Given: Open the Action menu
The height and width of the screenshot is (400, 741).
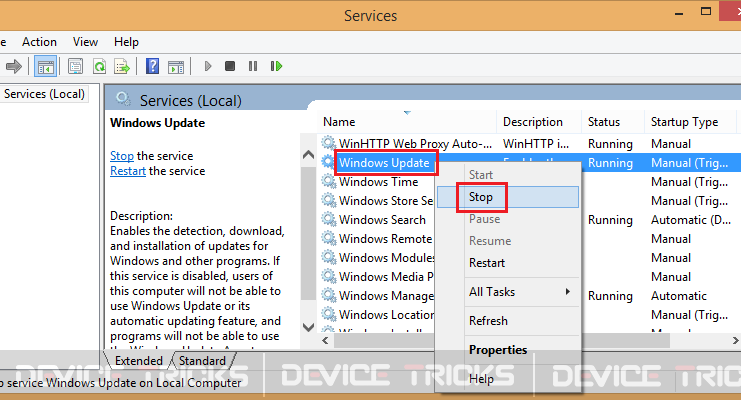Looking at the screenshot, I should pyautogui.click(x=39, y=42).
